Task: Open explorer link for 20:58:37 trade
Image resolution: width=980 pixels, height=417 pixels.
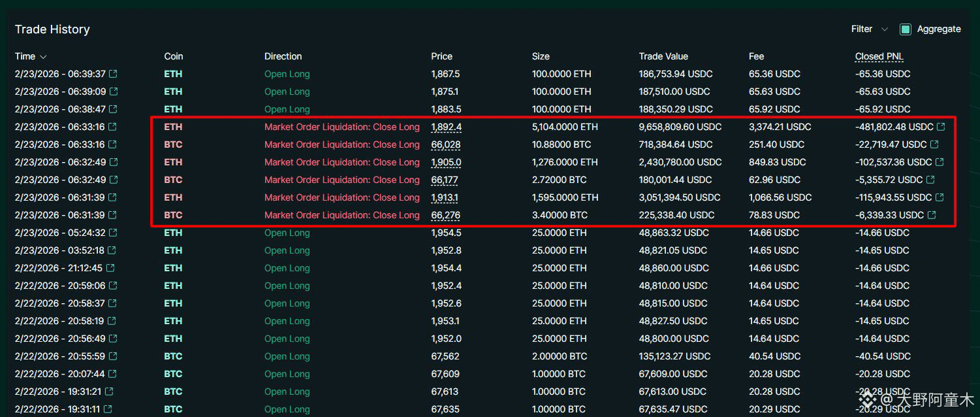Action: pos(113,303)
